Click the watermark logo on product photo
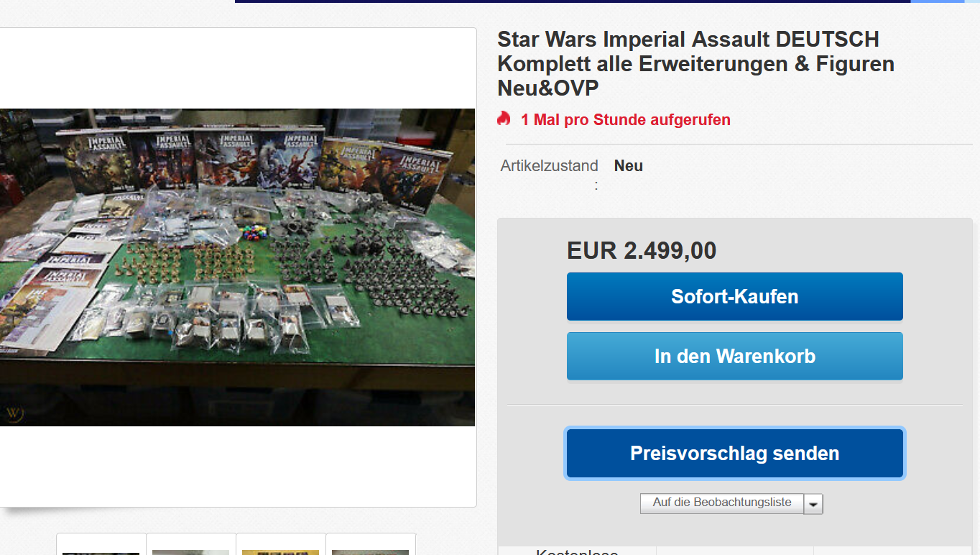This screenshot has height=555, width=980. pyautogui.click(x=14, y=413)
